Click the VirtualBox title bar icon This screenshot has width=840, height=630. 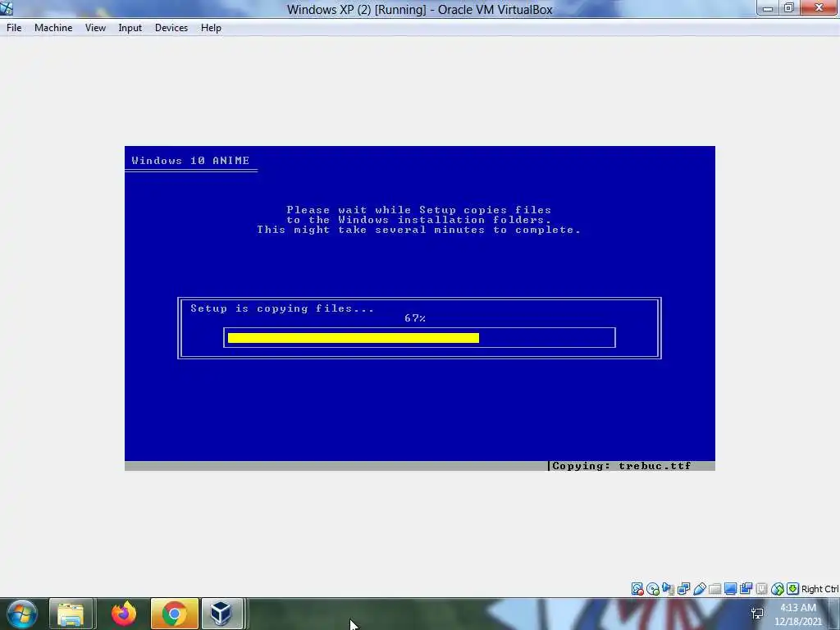click(x=7, y=8)
